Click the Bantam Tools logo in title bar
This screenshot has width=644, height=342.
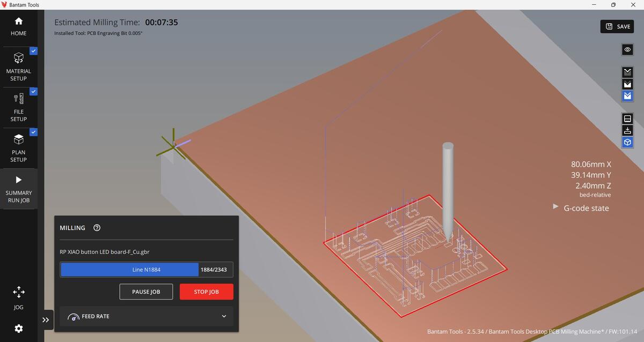(4, 5)
